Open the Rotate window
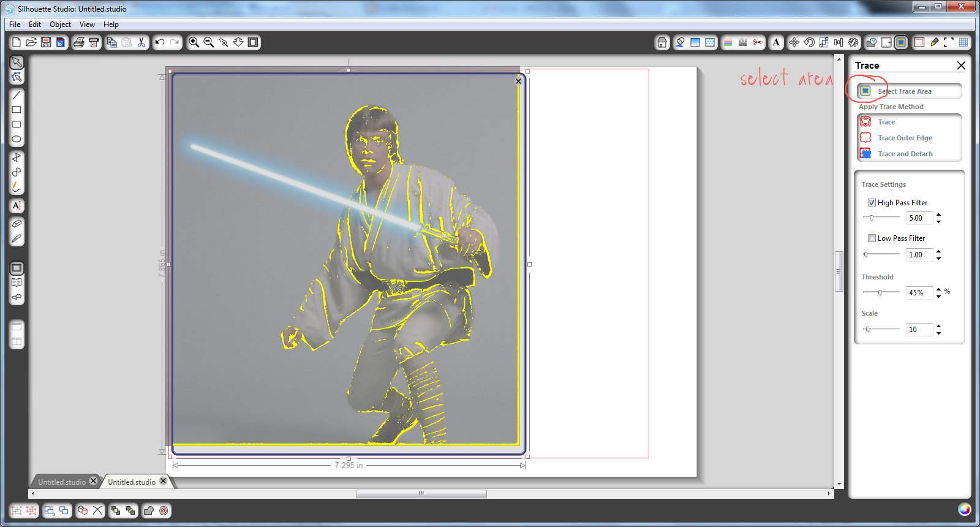 pyautogui.click(x=809, y=42)
